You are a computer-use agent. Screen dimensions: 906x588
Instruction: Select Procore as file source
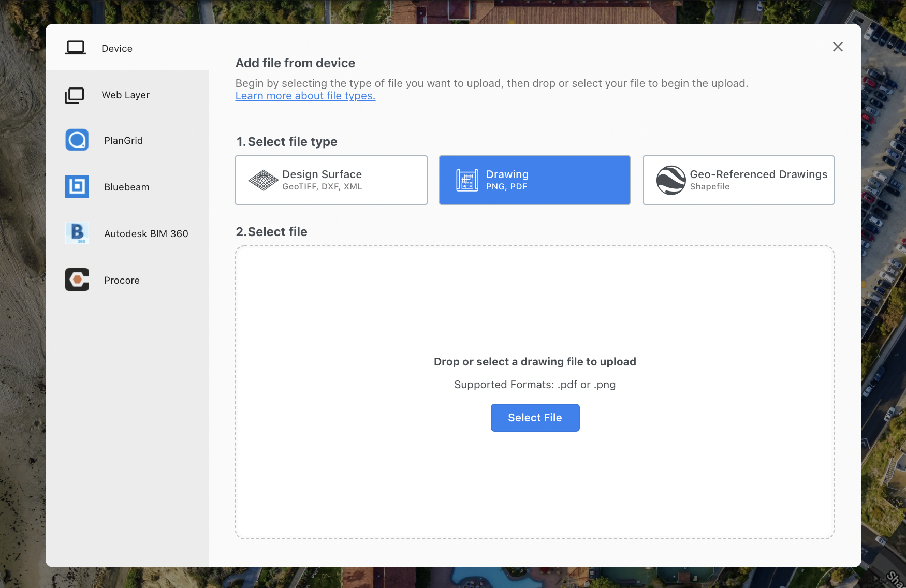127,280
